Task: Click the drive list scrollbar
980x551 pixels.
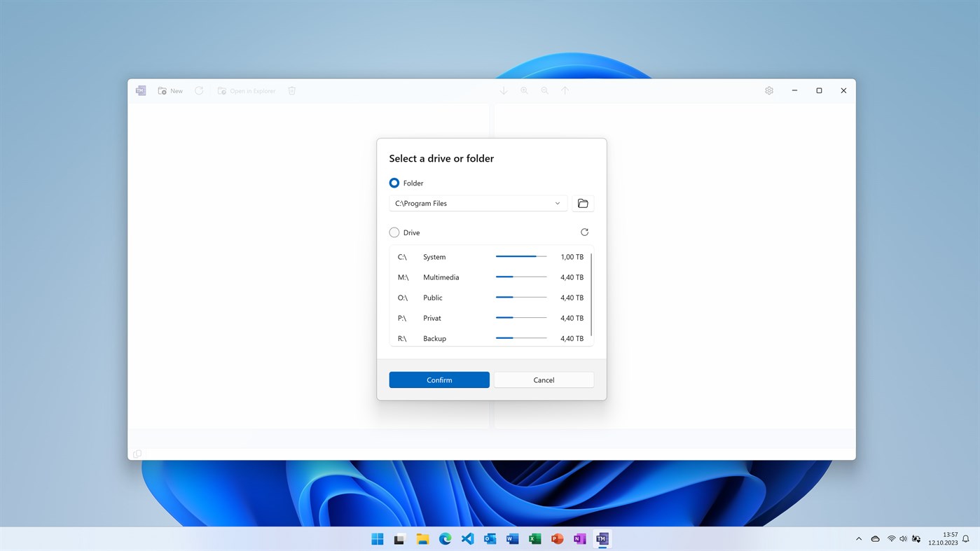Action: coord(592,294)
